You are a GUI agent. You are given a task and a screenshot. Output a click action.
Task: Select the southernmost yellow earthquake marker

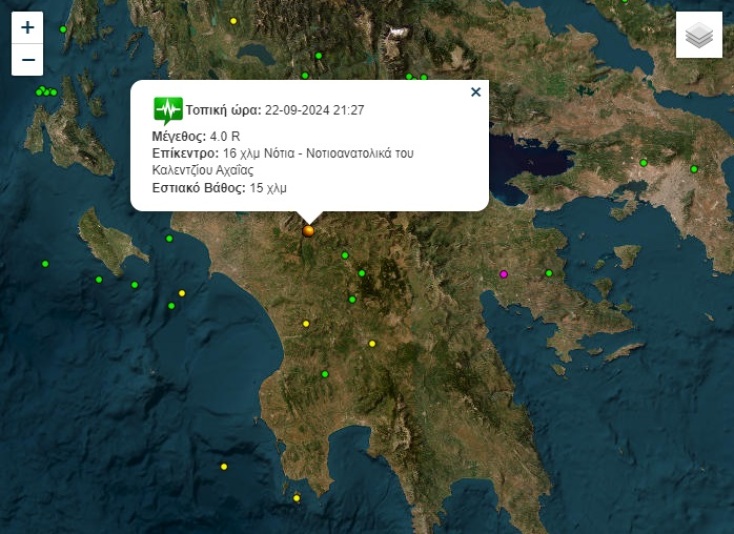(x=297, y=498)
